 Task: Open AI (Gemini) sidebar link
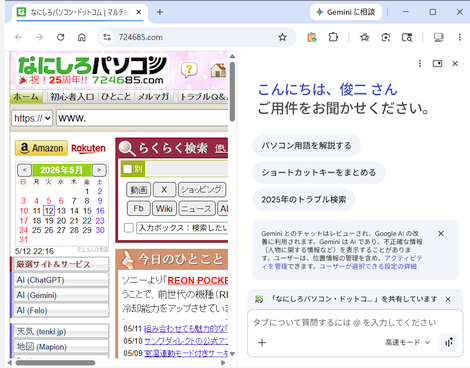coord(61,295)
